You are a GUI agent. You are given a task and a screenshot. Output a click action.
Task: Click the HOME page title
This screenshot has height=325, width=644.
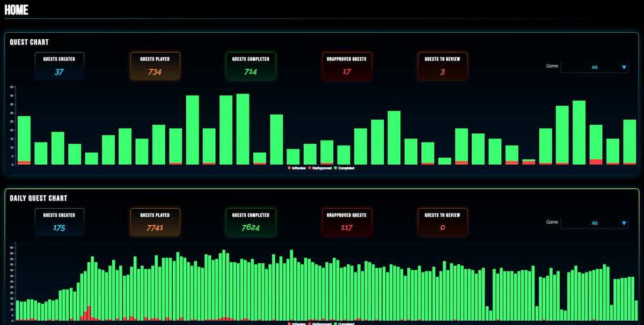17,10
